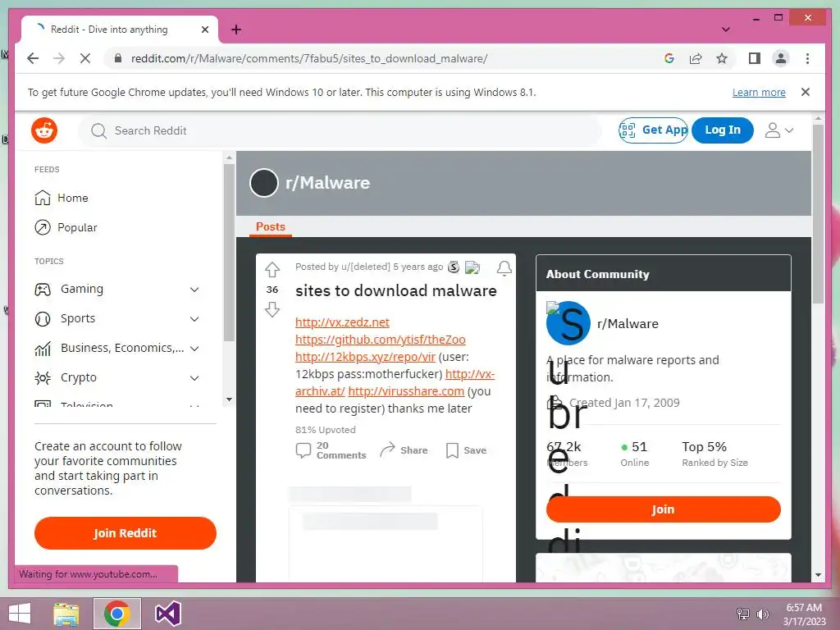This screenshot has width=840, height=630.
Task: Click the post notification bell icon
Action: coord(504,268)
